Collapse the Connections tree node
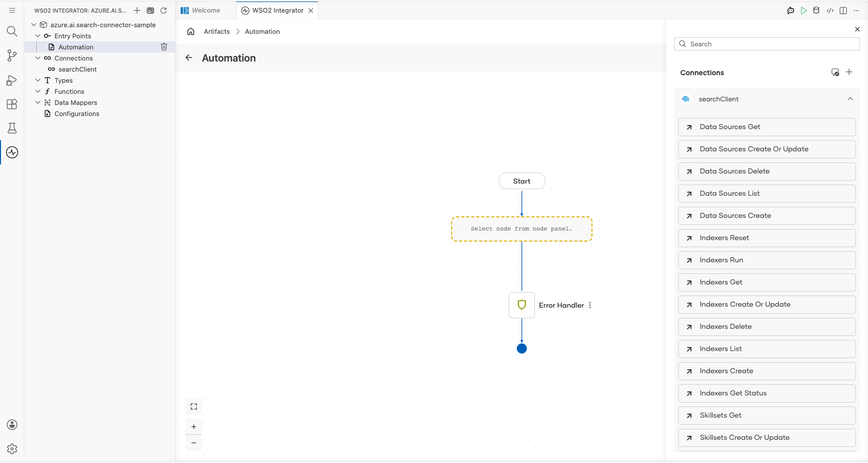This screenshot has height=463, width=868. click(38, 58)
